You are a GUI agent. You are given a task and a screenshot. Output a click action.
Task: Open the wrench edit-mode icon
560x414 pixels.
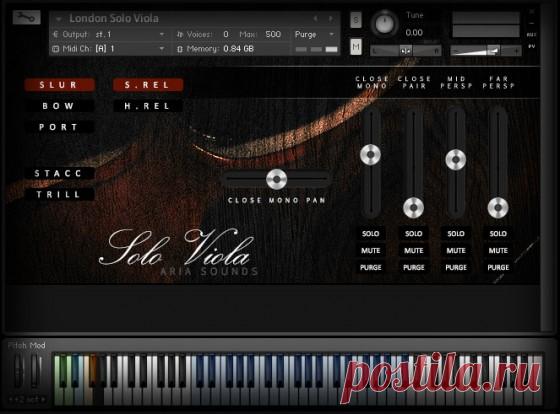(x=26, y=18)
